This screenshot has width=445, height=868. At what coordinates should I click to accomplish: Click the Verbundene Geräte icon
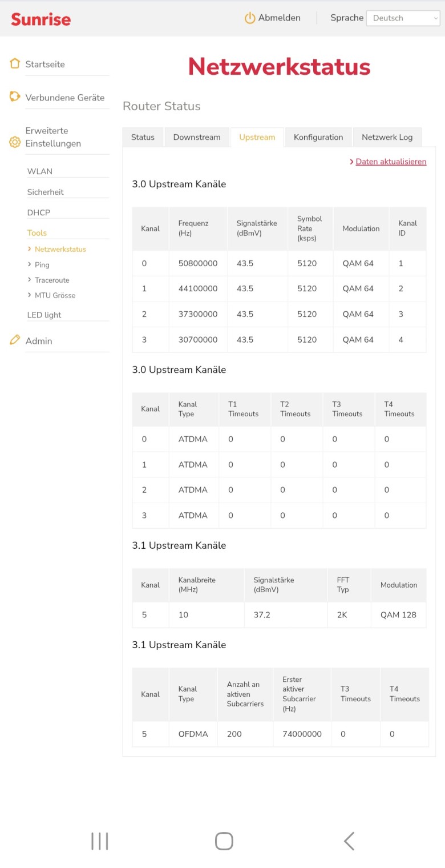15,97
